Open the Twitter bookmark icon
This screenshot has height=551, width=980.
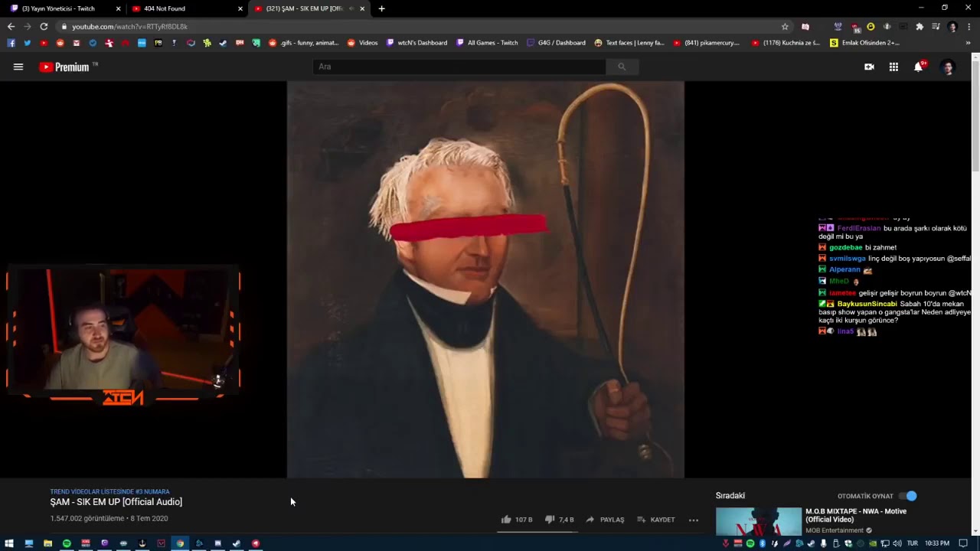28,43
